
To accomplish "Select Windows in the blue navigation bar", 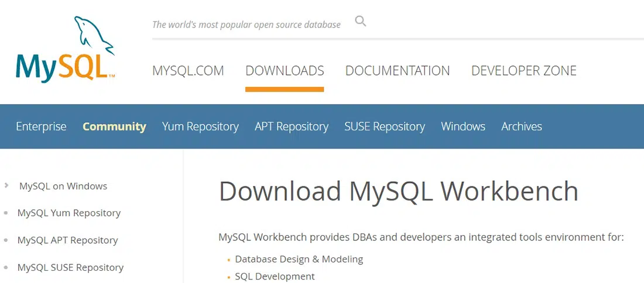I will click(463, 126).
